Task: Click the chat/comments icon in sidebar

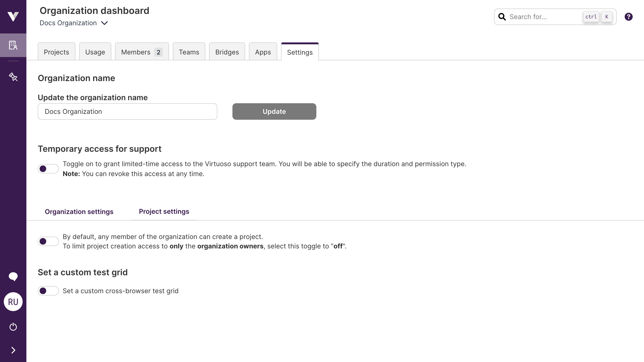Action: [x=13, y=276]
